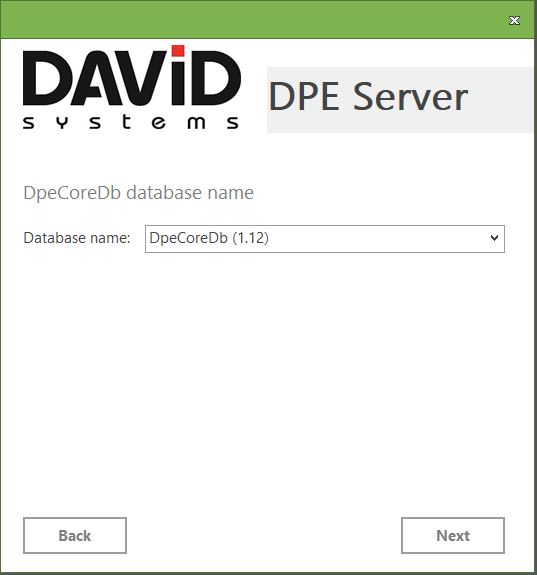Go to the previous step with Back

point(75,535)
